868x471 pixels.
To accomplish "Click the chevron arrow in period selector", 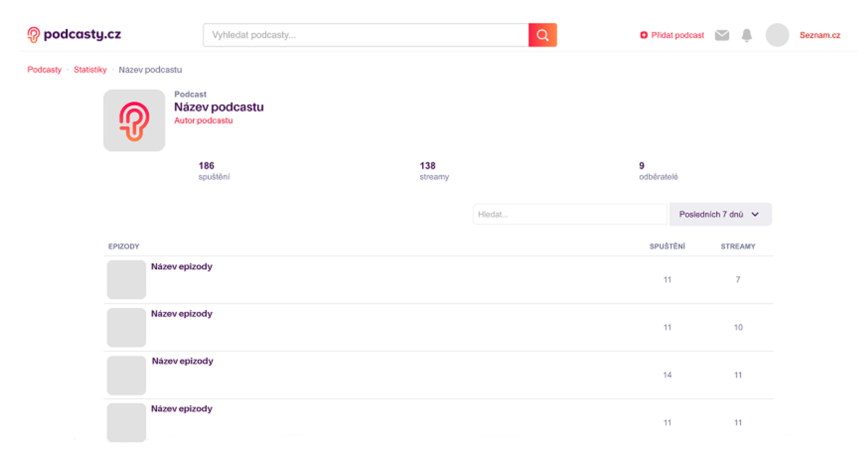I will tap(755, 214).
